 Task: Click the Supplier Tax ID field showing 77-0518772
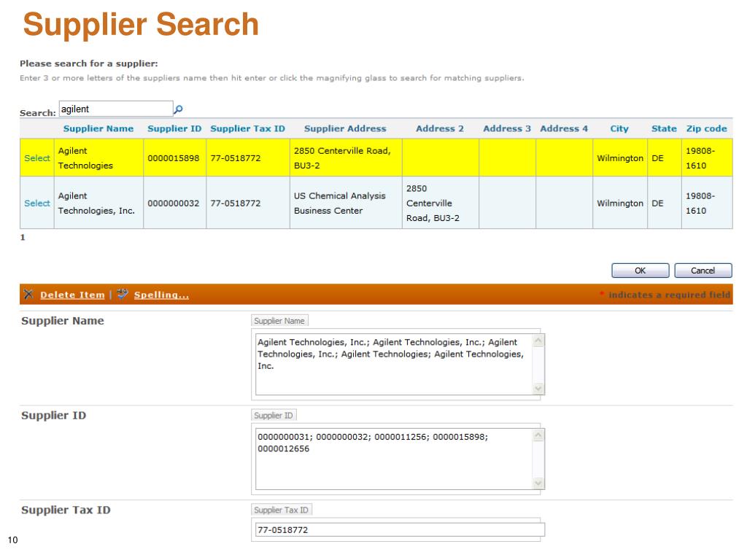[400, 530]
